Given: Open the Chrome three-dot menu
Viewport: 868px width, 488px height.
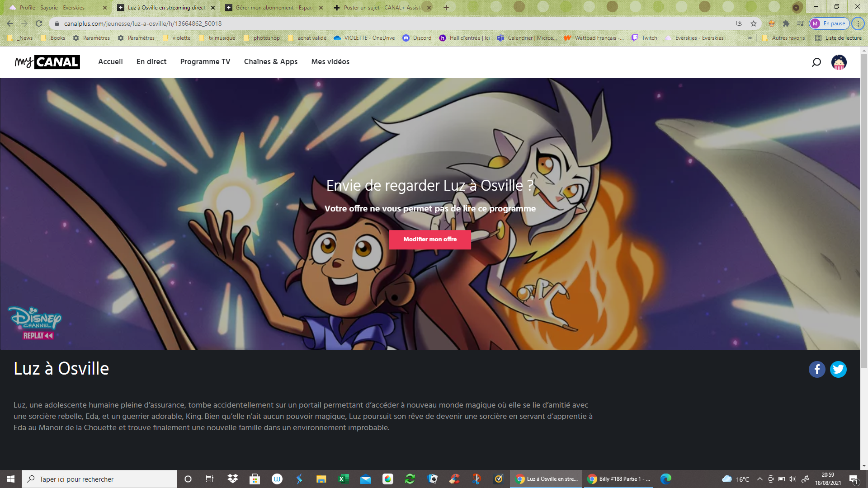Looking at the screenshot, I should pyautogui.click(x=858, y=23).
